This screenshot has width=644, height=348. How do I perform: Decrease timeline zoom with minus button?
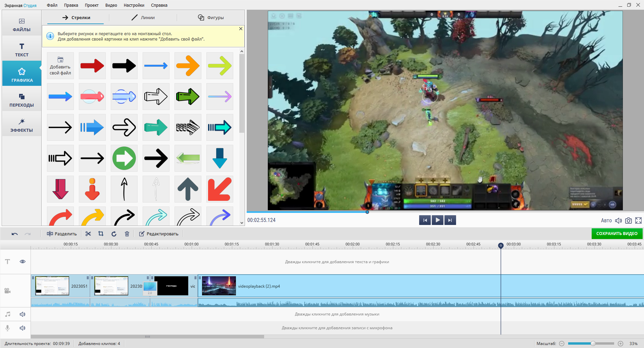tap(562, 344)
